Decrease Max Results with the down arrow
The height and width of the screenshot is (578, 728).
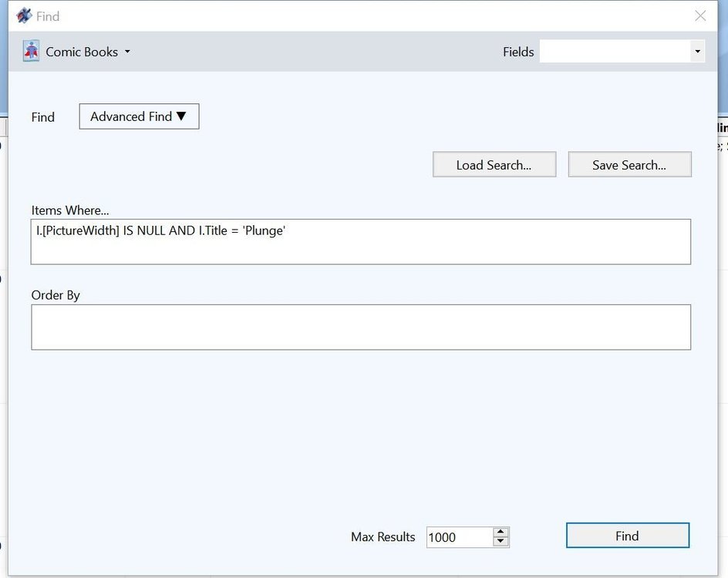tap(501, 542)
